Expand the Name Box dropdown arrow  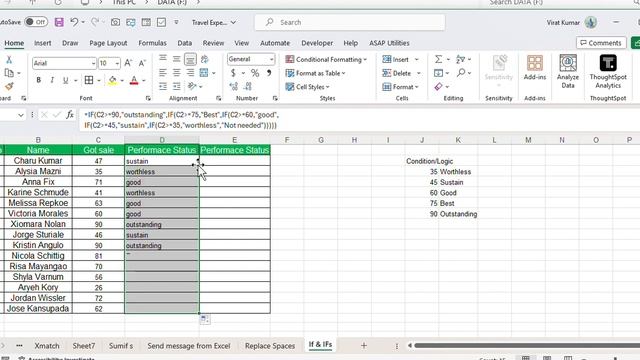tap(20, 115)
